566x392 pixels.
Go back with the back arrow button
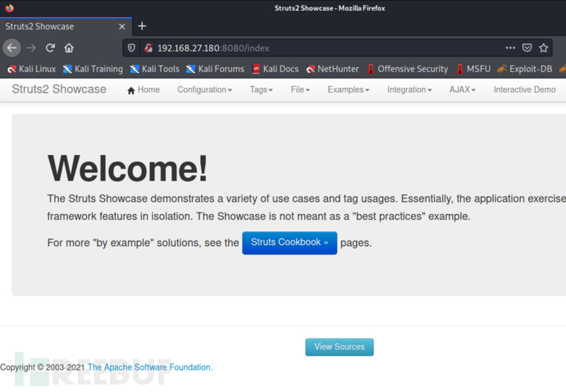coord(12,48)
